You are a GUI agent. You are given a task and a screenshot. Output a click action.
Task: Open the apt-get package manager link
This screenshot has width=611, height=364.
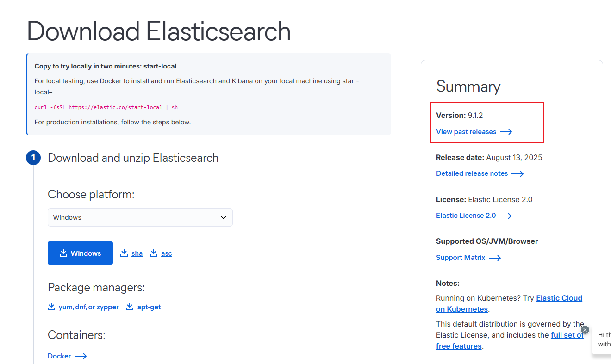point(149,307)
